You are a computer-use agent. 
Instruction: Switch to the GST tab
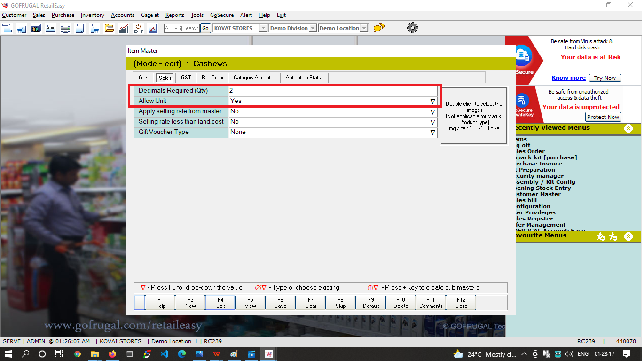pyautogui.click(x=186, y=78)
